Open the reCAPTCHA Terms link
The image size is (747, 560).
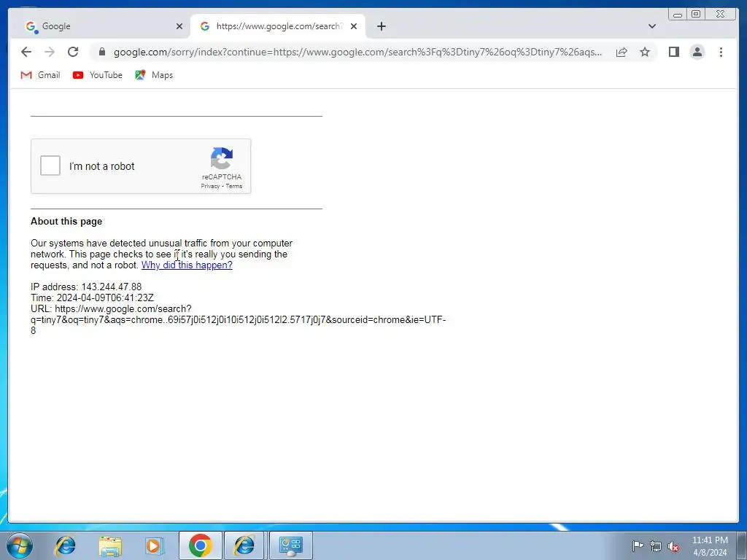[234, 186]
